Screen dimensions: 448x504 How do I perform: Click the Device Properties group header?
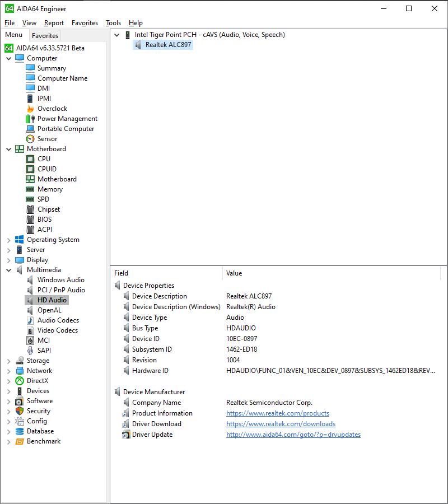pyautogui.click(x=148, y=286)
